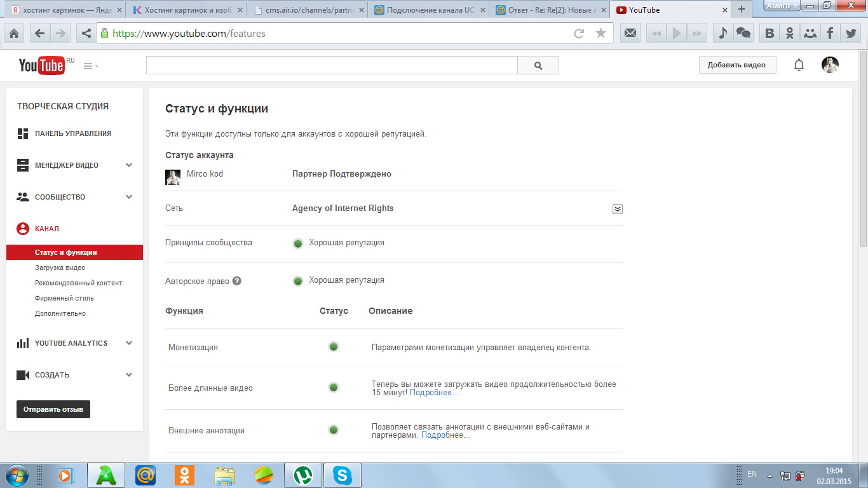Viewport: 868px width, 488px height.
Task: Open uTorrent from the taskbar
Action: click(302, 475)
